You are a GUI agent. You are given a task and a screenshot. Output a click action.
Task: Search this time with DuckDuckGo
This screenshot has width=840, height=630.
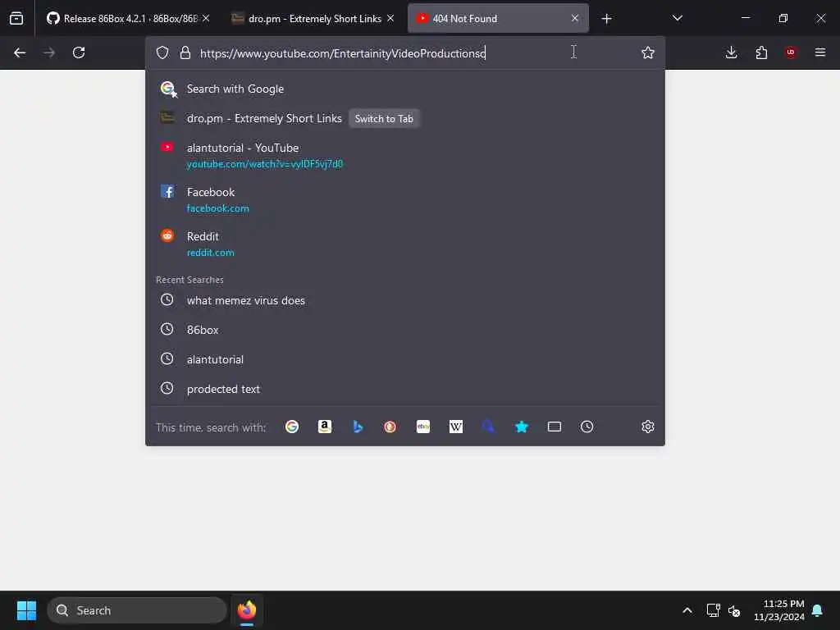pyautogui.click(x=390, y=427)
